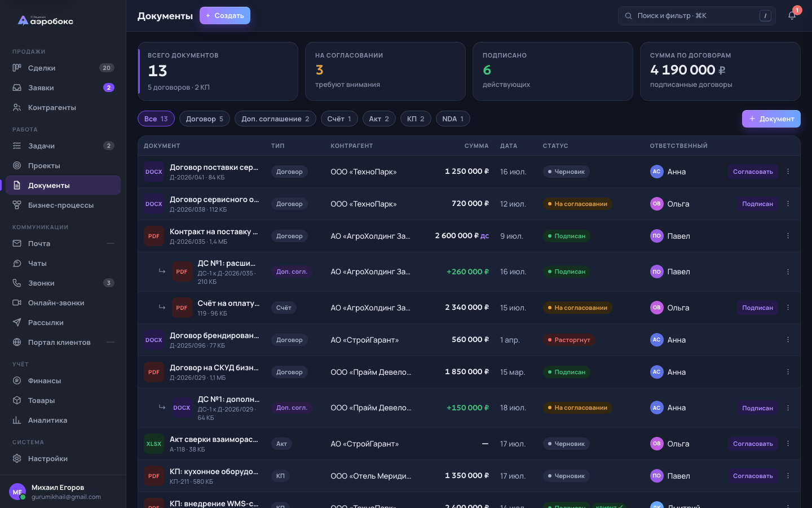Select the Контрагенты people icon

click(x=17, y=107)
